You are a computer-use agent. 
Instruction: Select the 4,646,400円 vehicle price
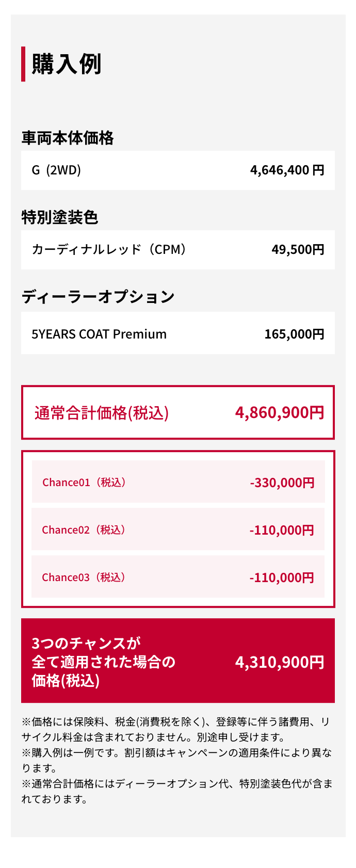coord(287,170)
